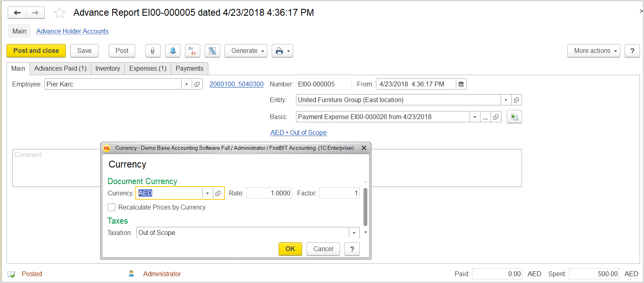Click the Taxation field Out of Scope
Screen dimensions: 644x283
pyautogui.click(x=243, y=233)
